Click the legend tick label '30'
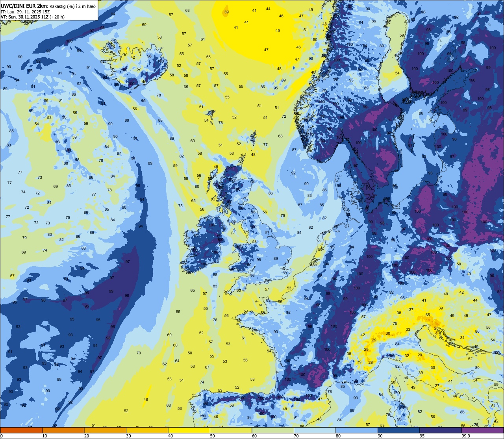Image resolution: width=504 pixels, height=439 pixels. coord(128,436)
